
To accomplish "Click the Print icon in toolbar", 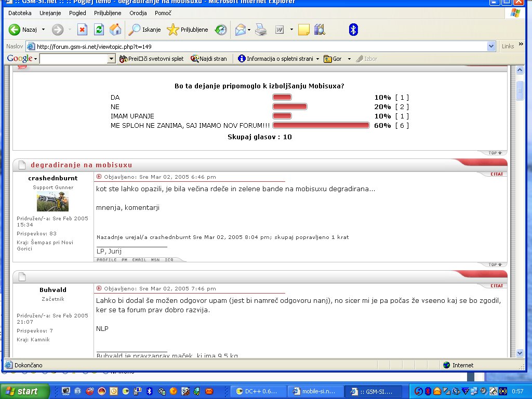I will [261, 30].
